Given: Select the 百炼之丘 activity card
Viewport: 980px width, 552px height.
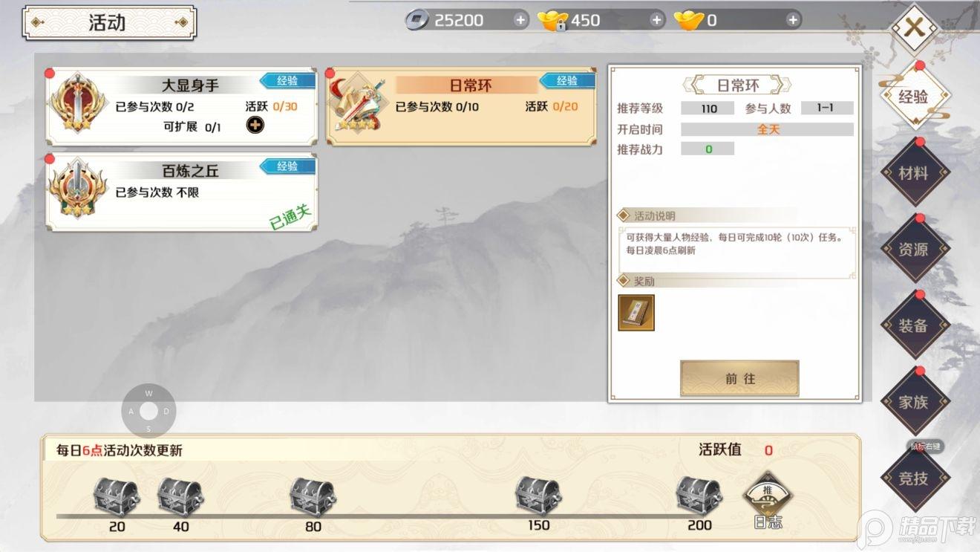Looking at the screenshot, I should coord(182,192).
